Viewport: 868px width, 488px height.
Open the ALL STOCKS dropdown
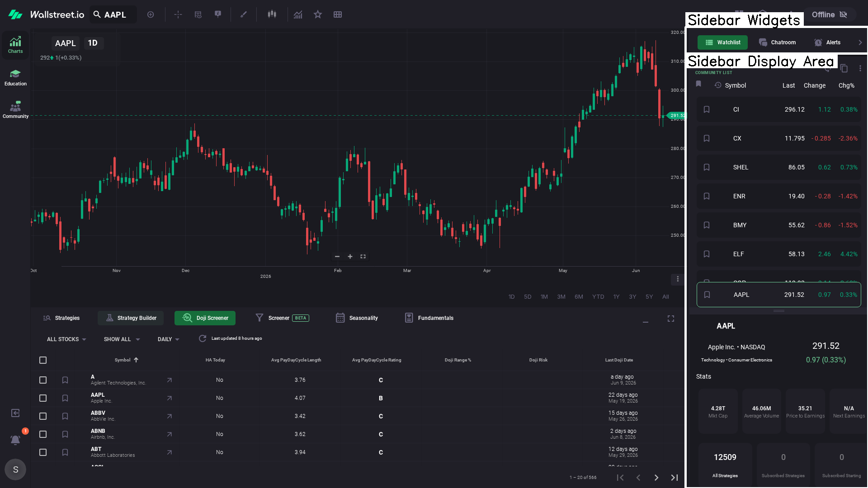pos(66,339)
